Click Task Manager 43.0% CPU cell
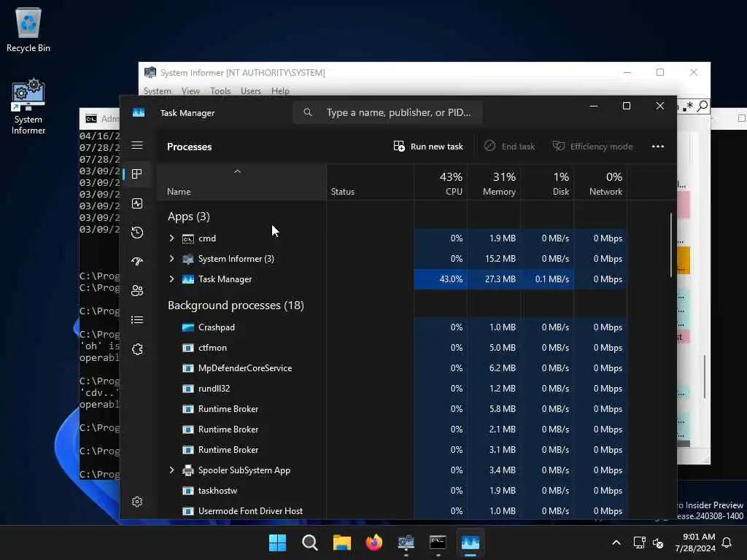The height and width of the screenshot is (560, 747). 441,279
